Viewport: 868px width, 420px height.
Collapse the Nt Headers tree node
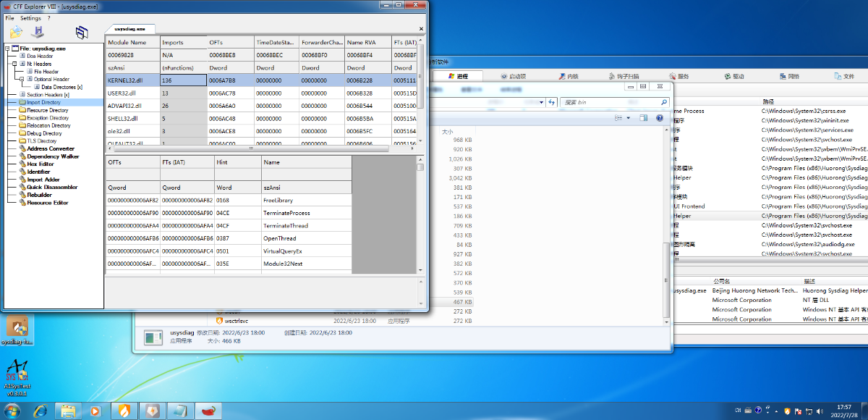[x=14, y=64]
